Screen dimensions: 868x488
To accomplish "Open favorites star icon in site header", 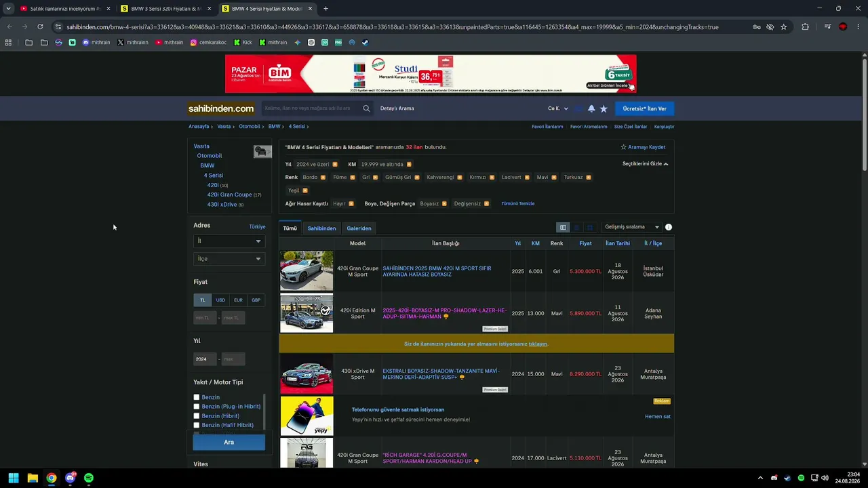I will (x=604, y=108).
